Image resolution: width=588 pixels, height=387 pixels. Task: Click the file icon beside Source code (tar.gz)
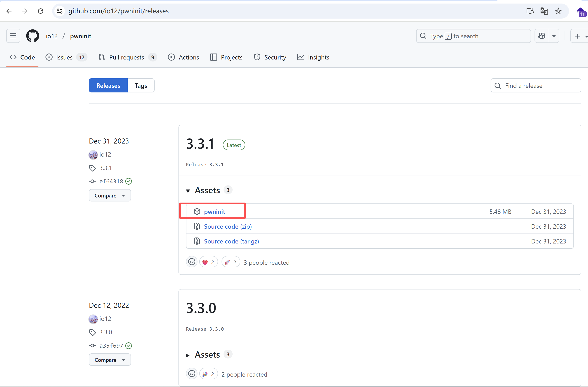[x=197, y=241]
